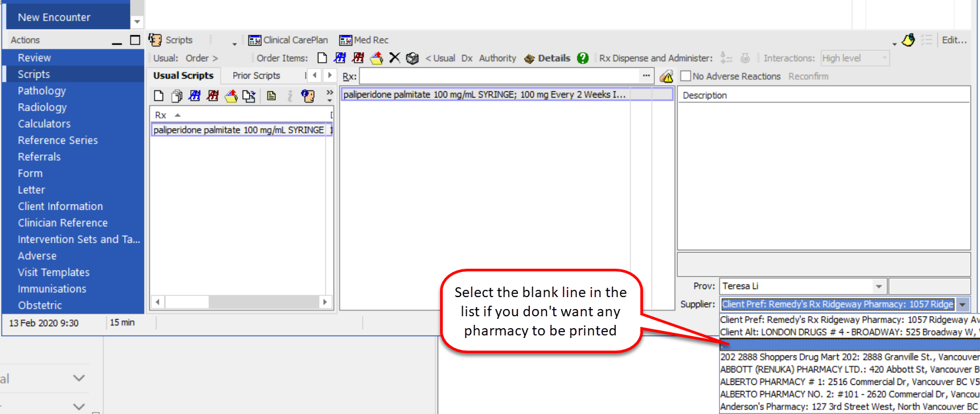Switch to the Prior Scripts tab
Image resolution: width=980 pixels, height=414 pixels.
pos(256,76)
